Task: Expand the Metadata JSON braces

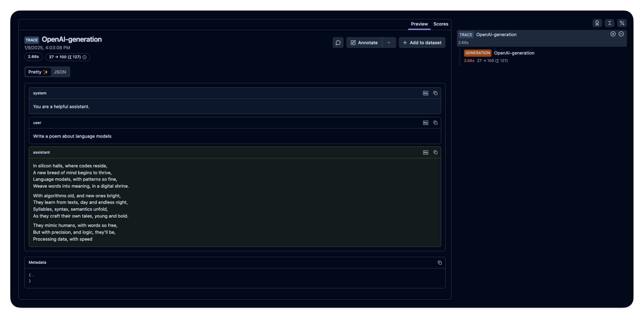Action: coord(32,275)
